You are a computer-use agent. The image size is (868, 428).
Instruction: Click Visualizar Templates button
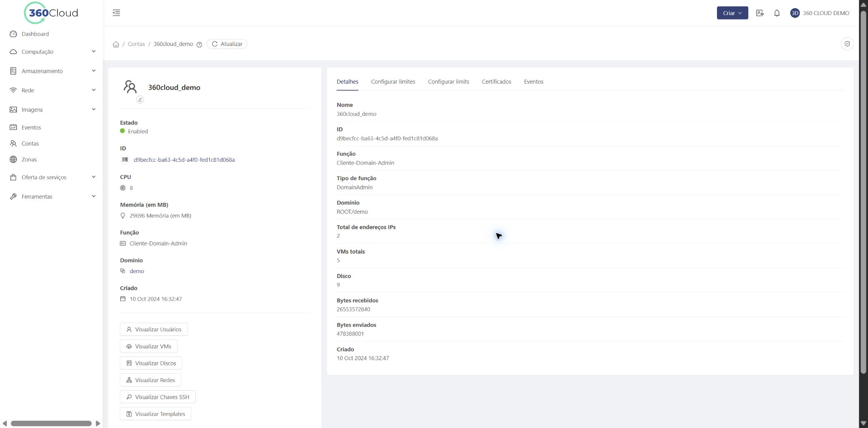[x=155, y=414]
